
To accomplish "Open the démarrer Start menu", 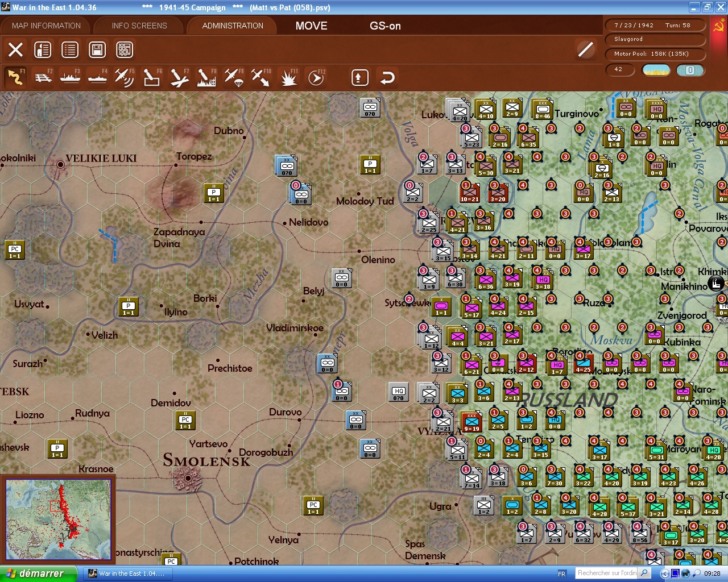I will tap(38, 573).
